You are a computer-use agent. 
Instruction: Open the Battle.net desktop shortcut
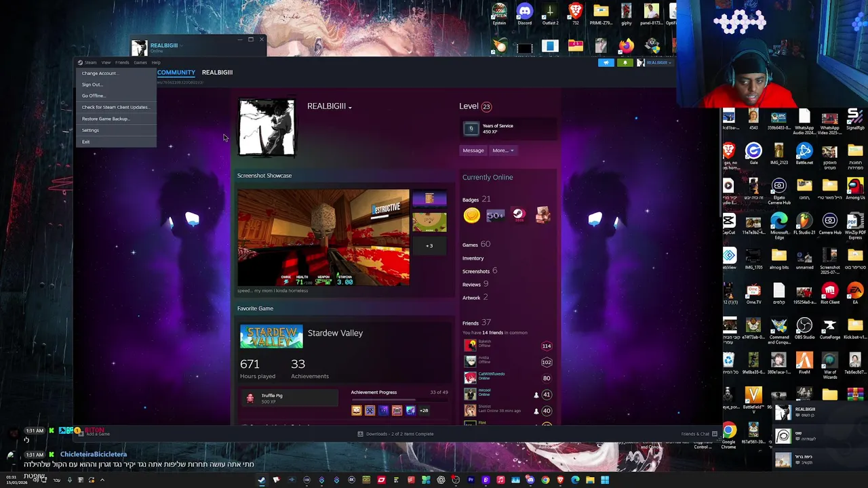804,153
